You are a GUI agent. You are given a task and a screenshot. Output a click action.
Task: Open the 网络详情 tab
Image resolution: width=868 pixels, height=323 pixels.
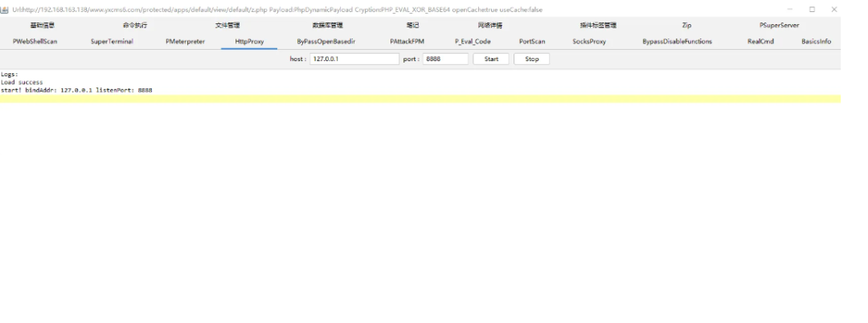click(490, 26)
